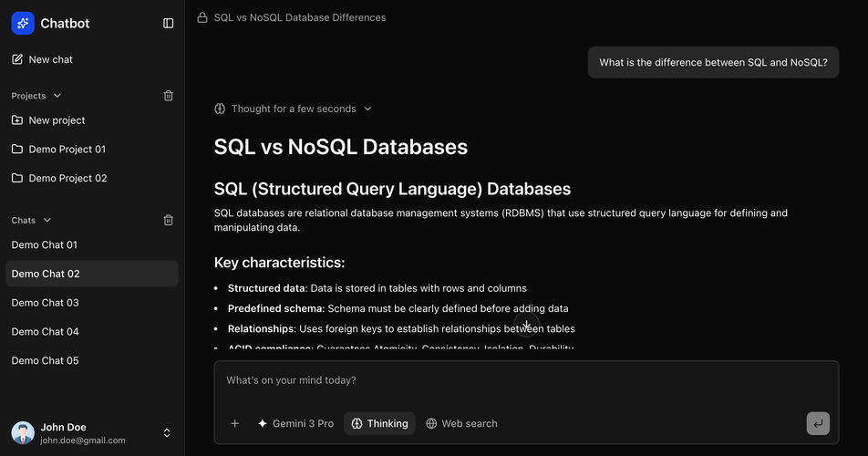Viewport: 868px width, 456px height.
Task: Open Demo Chat 03
Action: click(46, 303)
